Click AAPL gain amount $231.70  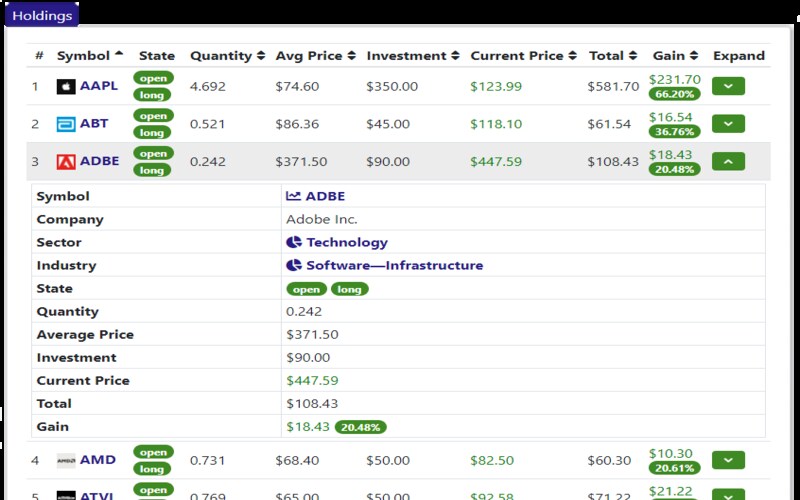point(674,80)
